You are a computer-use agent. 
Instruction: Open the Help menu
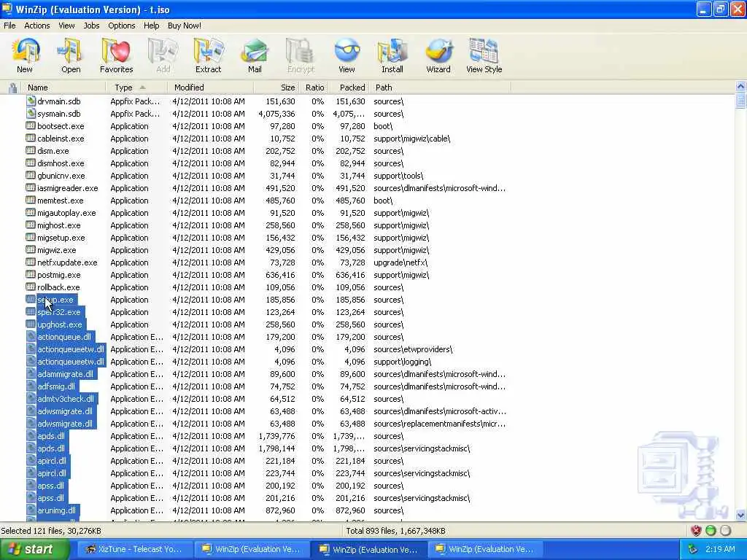tap(152, 26)
